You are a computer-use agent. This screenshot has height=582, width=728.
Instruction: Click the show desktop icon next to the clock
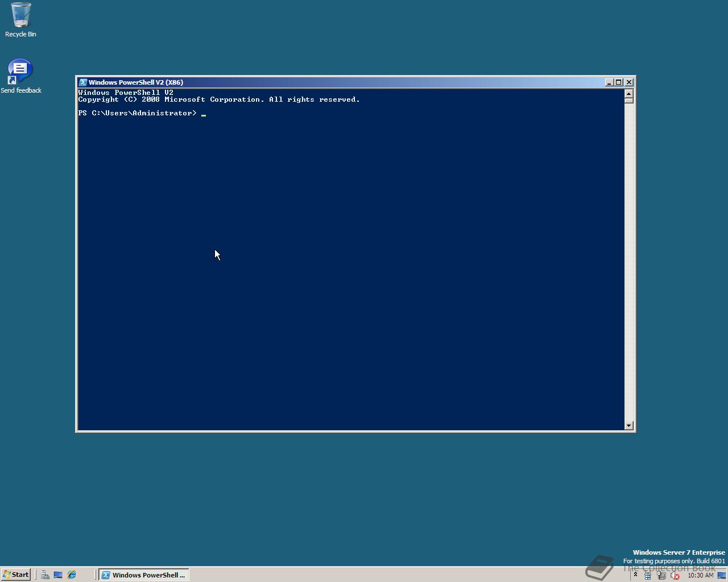pos(722,575)
